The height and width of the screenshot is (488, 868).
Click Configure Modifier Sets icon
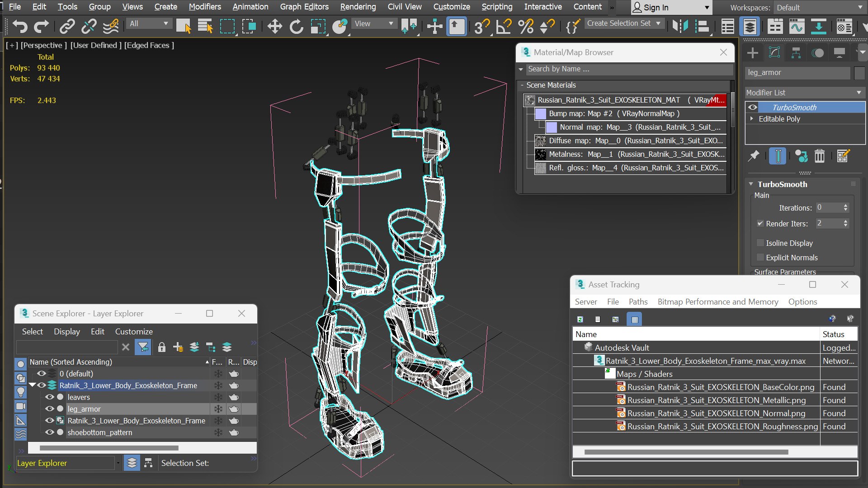(x=843, y=156)
